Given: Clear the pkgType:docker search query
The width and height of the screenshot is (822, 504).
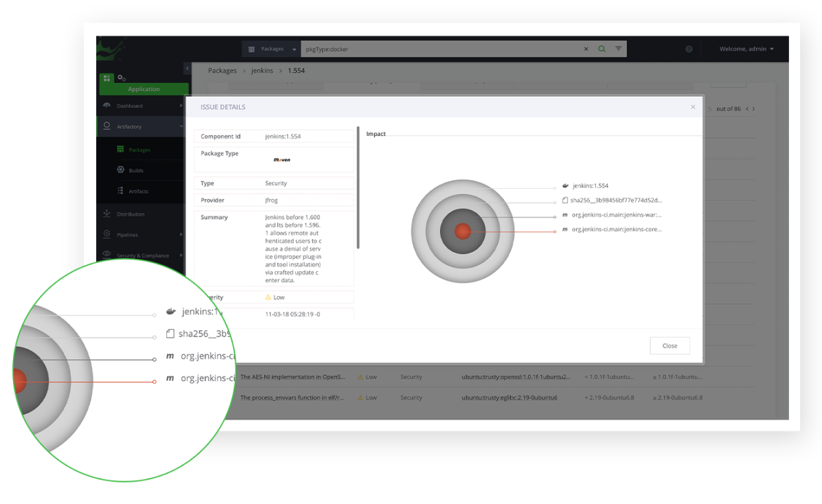Looking at the screenshot, I should click(586, 49).
